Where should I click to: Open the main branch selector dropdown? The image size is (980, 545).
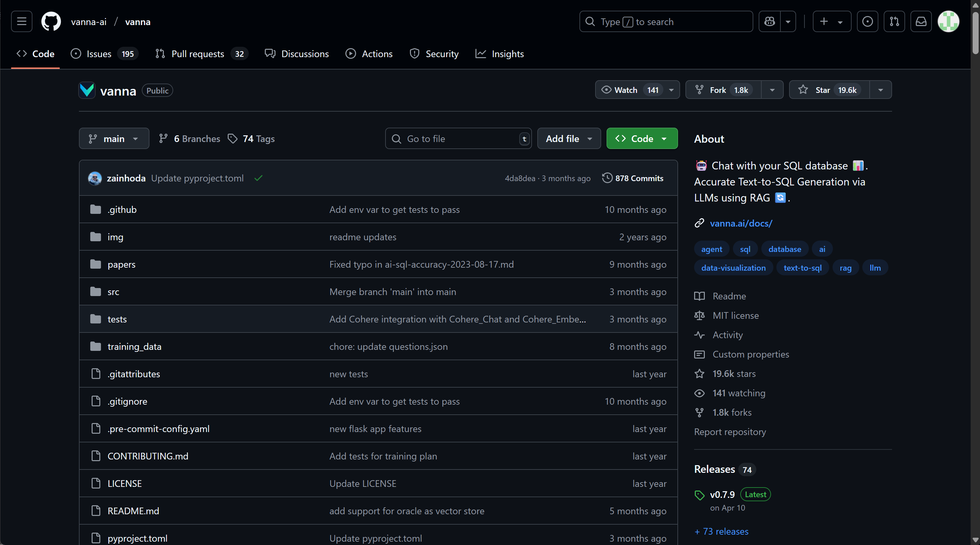coord(114,139)
